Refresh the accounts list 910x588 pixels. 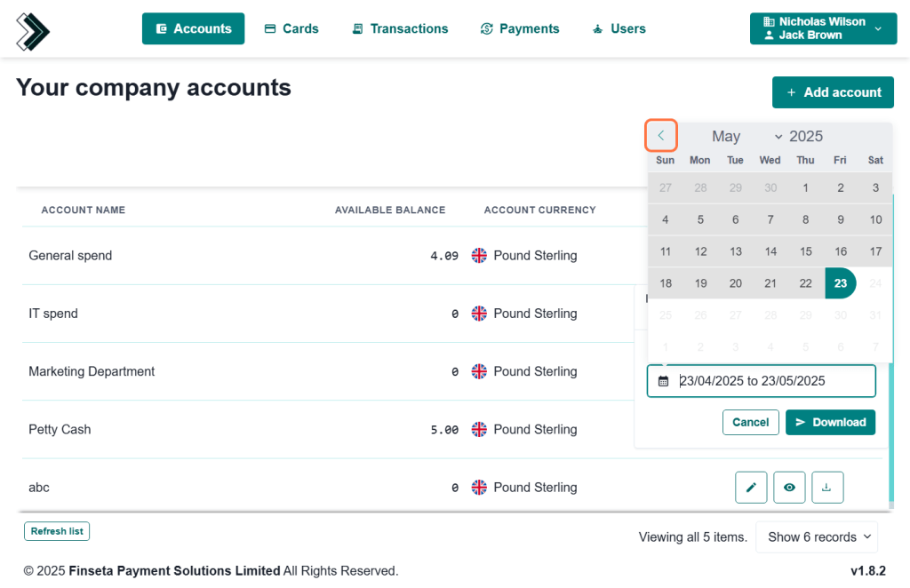click(x=57, y=531)
